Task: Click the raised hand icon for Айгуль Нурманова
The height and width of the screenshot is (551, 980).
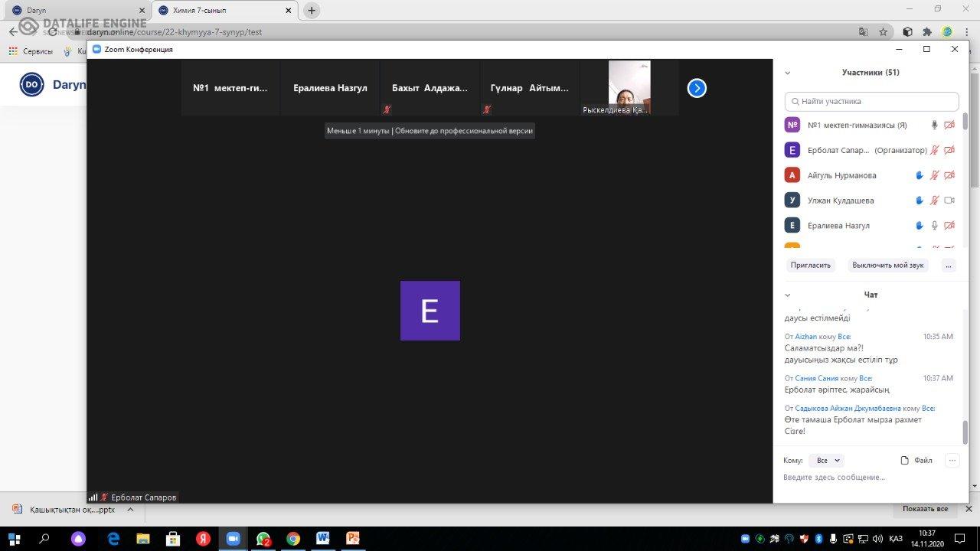Action: click(x=920, y=175)
